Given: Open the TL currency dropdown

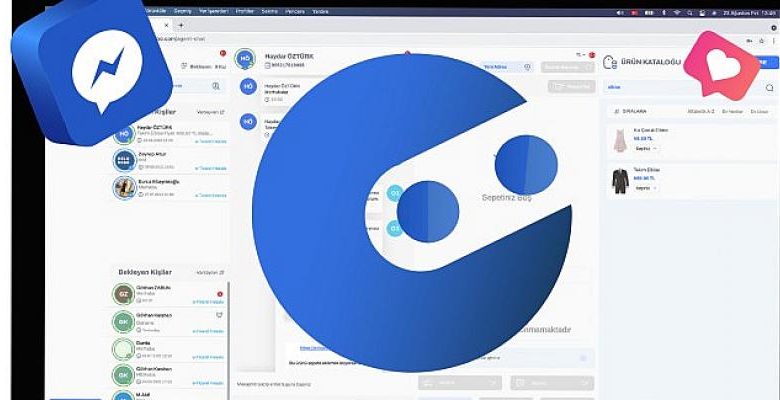Looking at the screenshot, I should pyautogui.click(x=580, y=55).
